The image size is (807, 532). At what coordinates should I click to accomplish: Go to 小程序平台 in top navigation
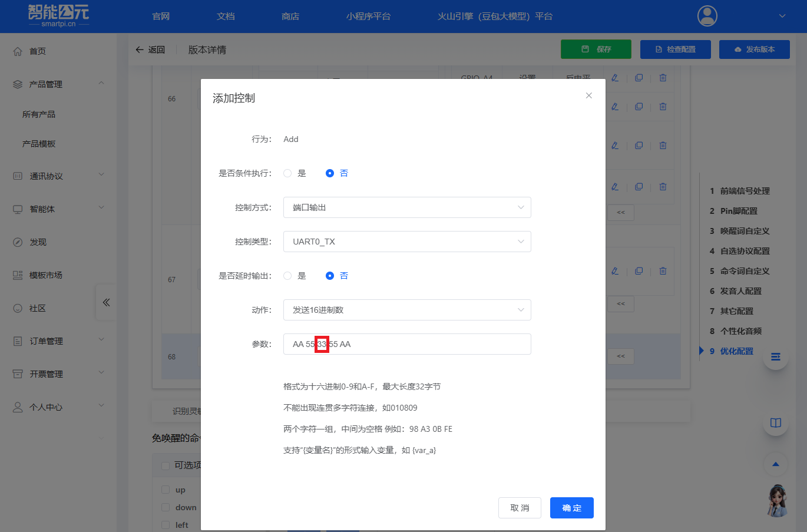(368, 16)
